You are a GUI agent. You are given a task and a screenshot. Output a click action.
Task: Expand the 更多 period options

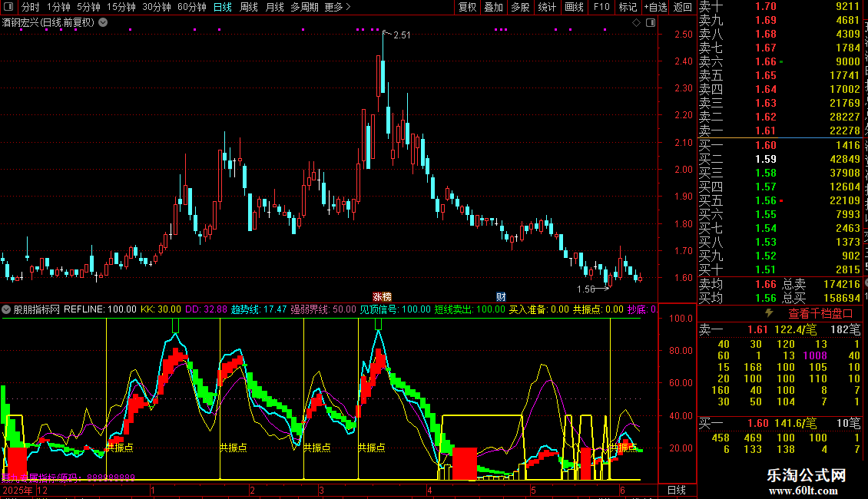tap(337, 7)
